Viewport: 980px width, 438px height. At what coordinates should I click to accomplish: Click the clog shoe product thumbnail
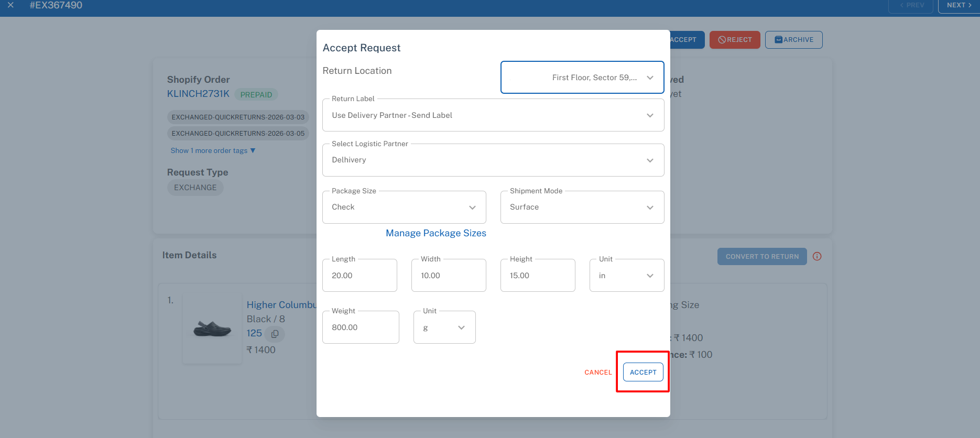pos(212,328)
